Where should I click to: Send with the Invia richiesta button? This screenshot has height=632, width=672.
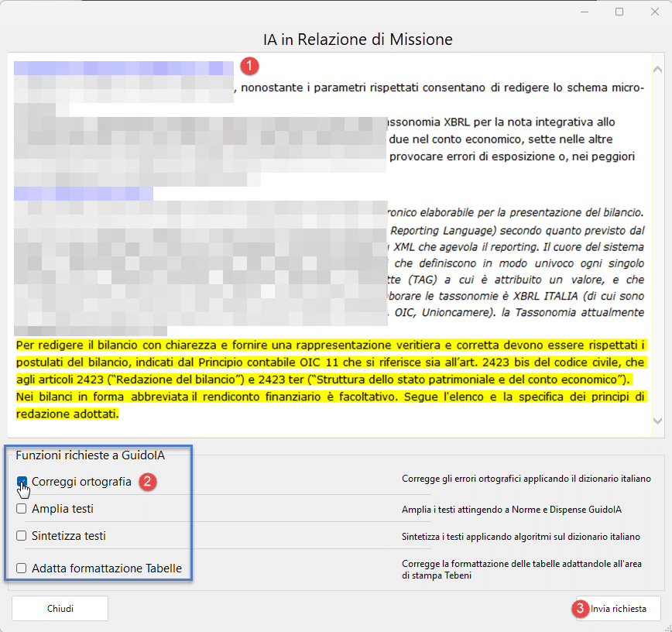point(618,609)
